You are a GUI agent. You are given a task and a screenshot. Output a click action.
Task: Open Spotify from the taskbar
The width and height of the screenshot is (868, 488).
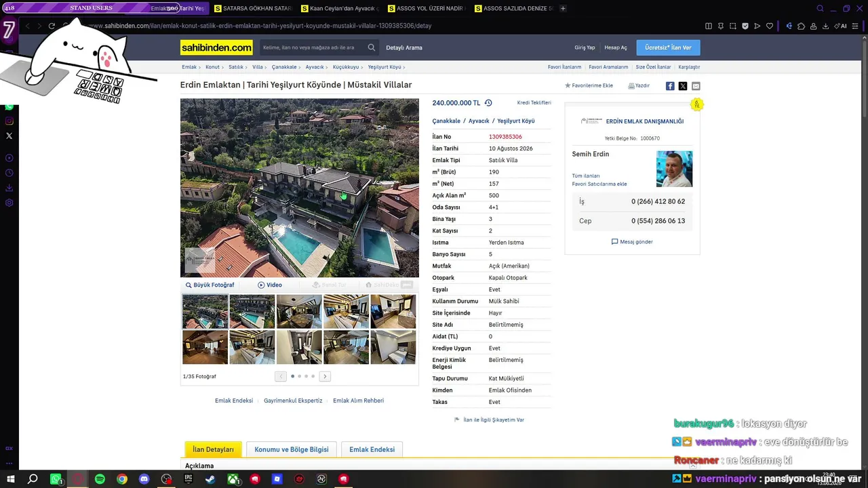click(x=100, y=479)
